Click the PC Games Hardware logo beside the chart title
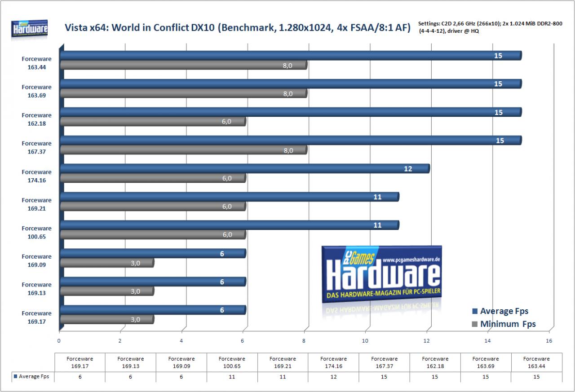 point(30,29)
